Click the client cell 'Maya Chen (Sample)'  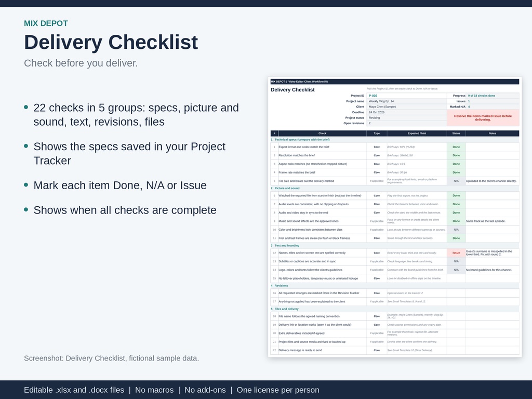click(x=406, y=107)
